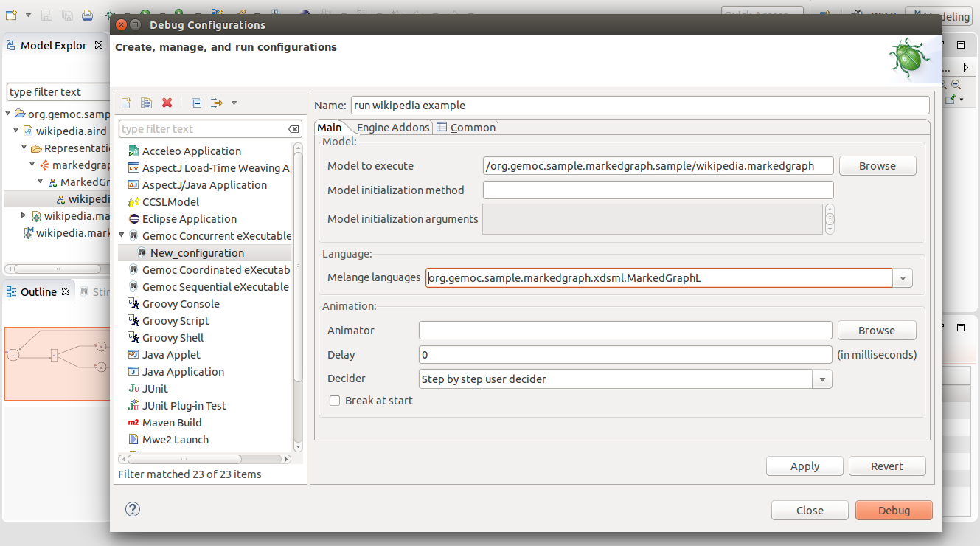The image size is (980, 546).
Task: Switch to Main tab
Action: coord(330,127)
